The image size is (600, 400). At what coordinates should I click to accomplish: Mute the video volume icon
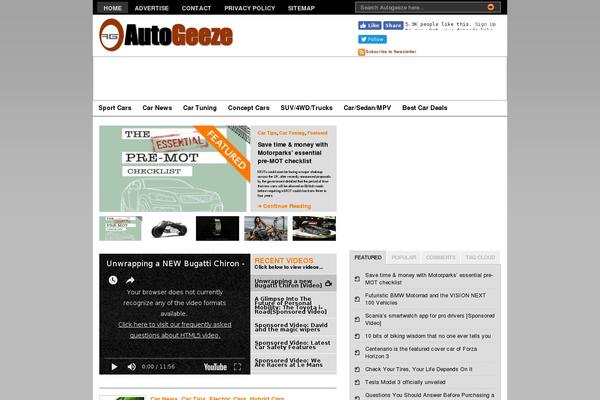click(x=132, y=367)
